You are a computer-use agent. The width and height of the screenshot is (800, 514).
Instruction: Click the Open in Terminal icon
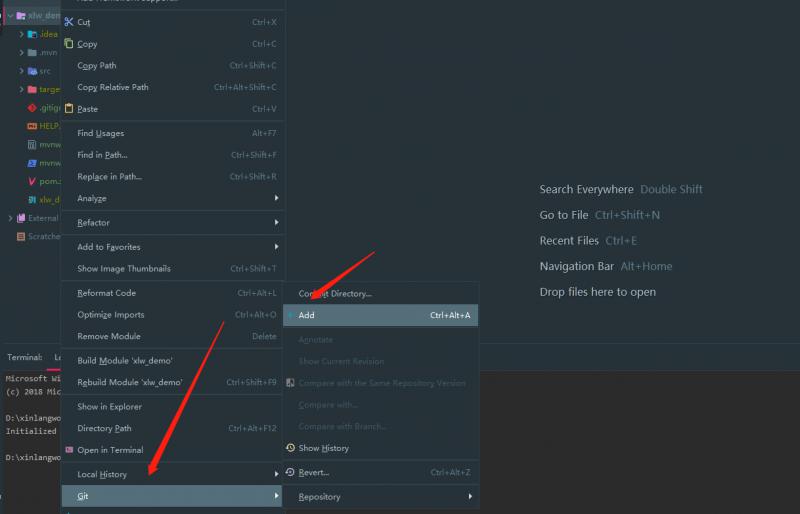click(x=69, y=450)
